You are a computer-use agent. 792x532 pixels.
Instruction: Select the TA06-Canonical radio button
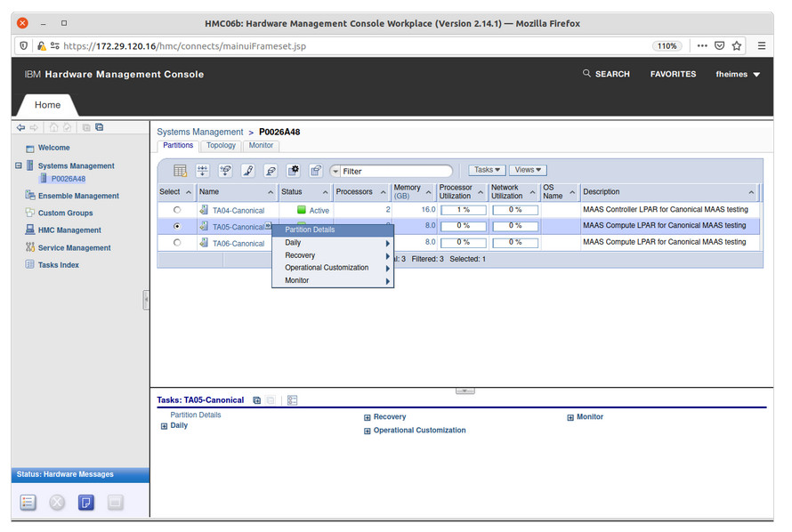[177, 243]
